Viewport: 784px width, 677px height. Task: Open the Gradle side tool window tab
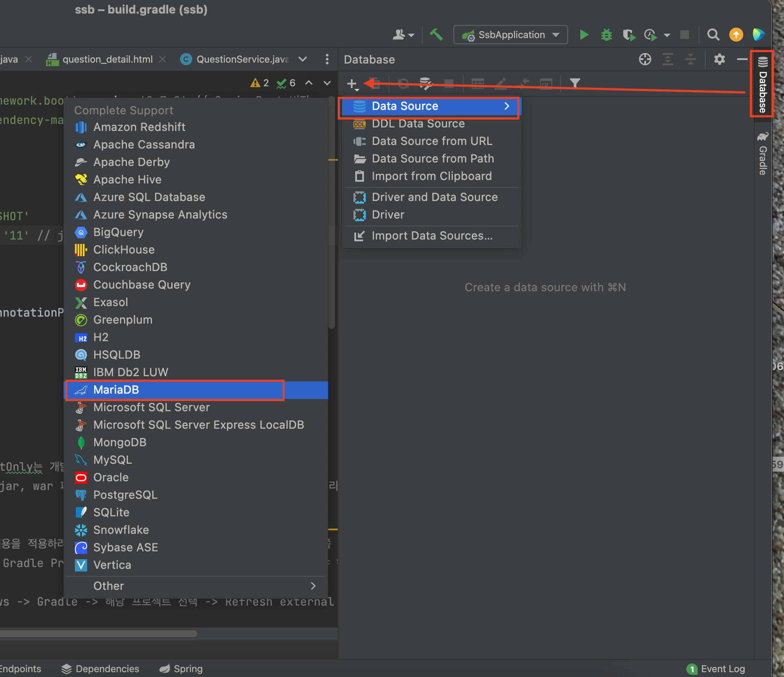[763, 153]
